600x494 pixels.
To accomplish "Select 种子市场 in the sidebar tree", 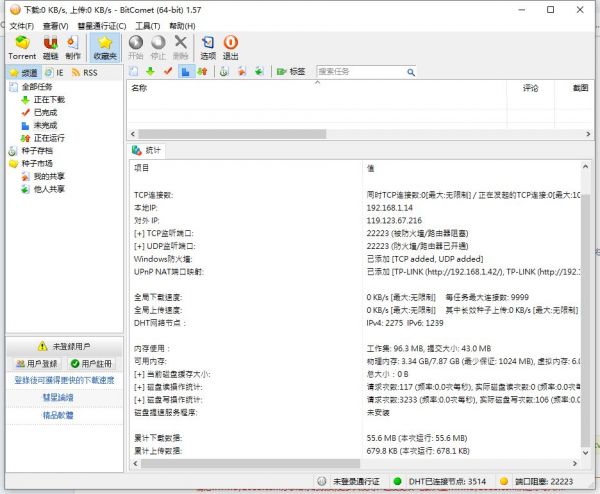I will (x=37, y=163).
